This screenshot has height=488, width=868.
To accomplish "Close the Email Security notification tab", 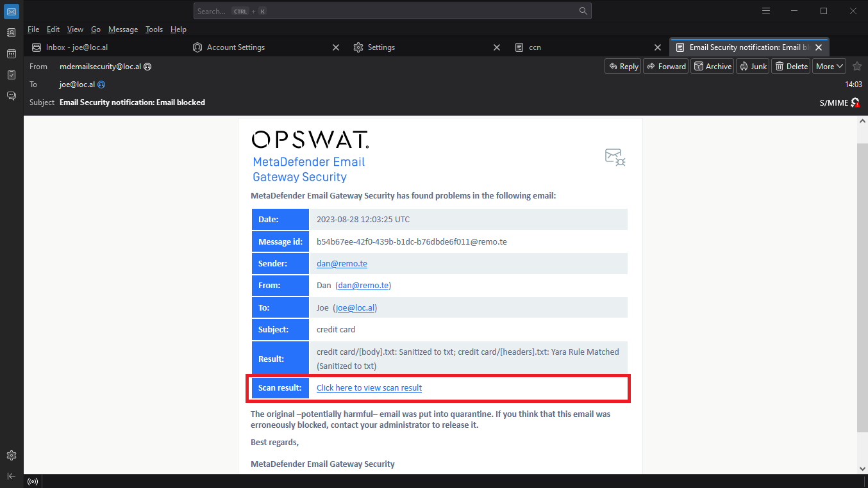I will tap(819, 47).
